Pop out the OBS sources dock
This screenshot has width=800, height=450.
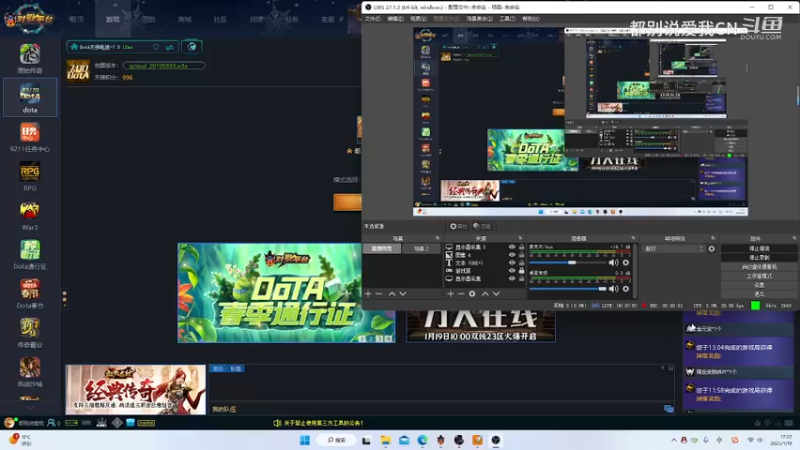pyautogui.click(x=520, y=238)
